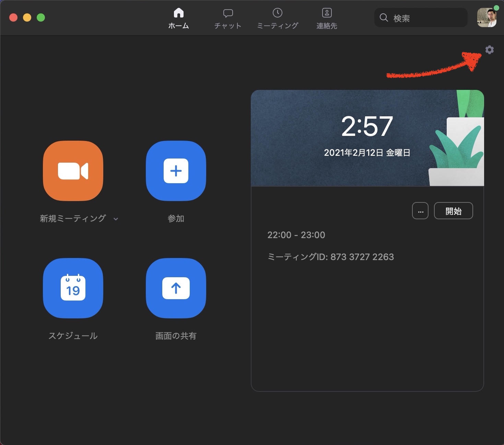Click the magnifying glass in the search bar

click(x=384, y=18)
